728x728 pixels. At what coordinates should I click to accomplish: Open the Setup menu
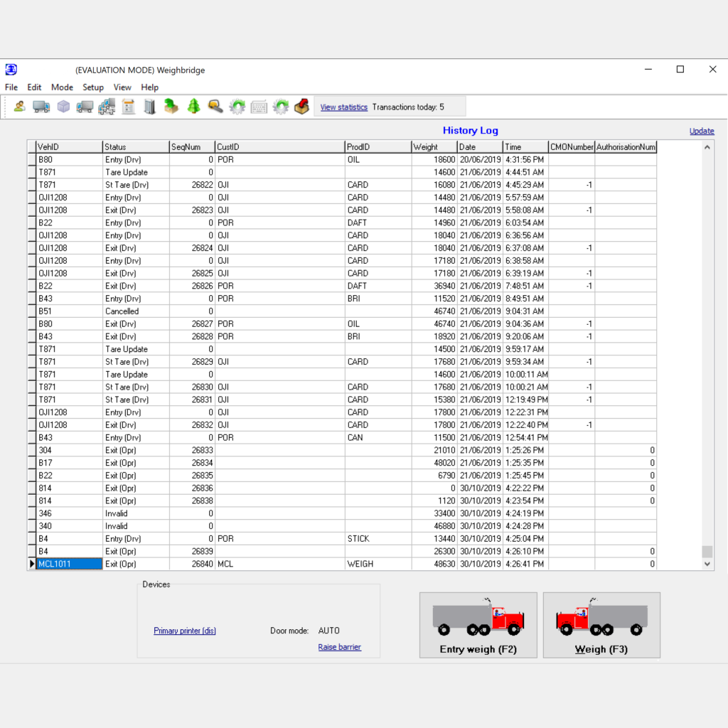coord(93,87)
